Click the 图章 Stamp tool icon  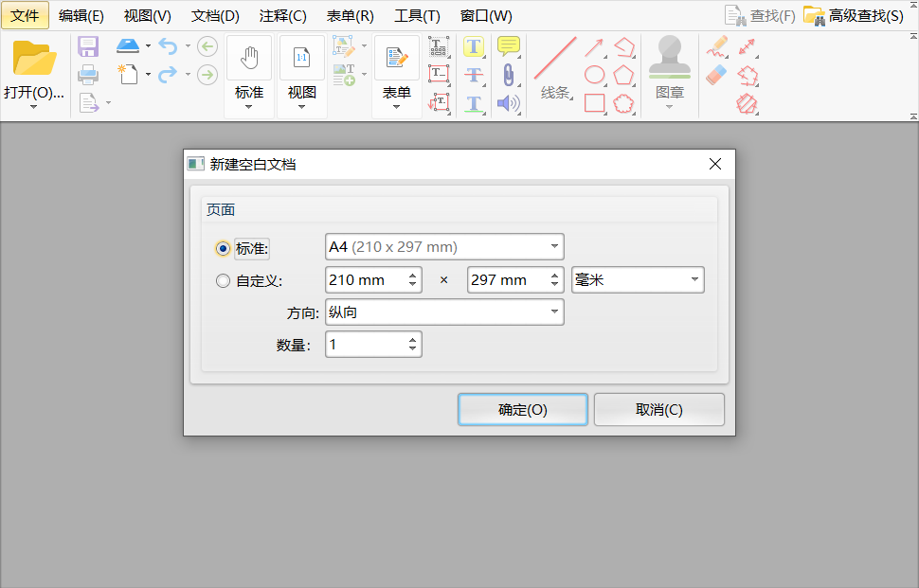tap(670, 57)
